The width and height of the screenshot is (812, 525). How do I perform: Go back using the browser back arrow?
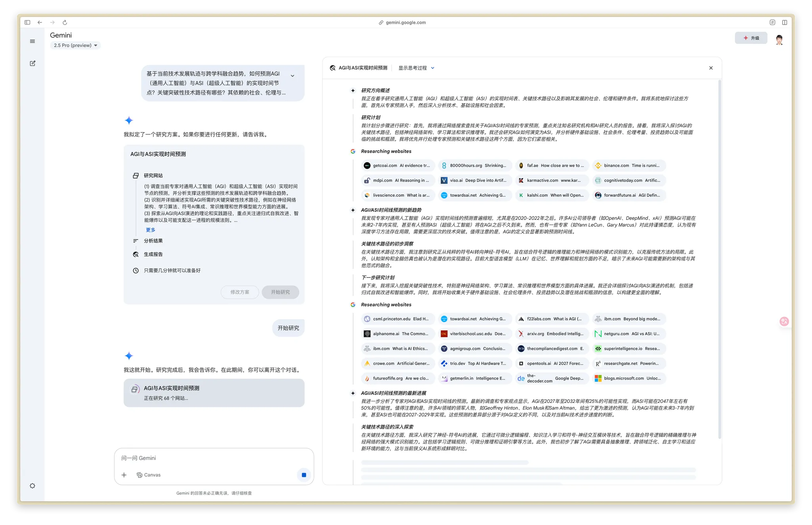40,23
